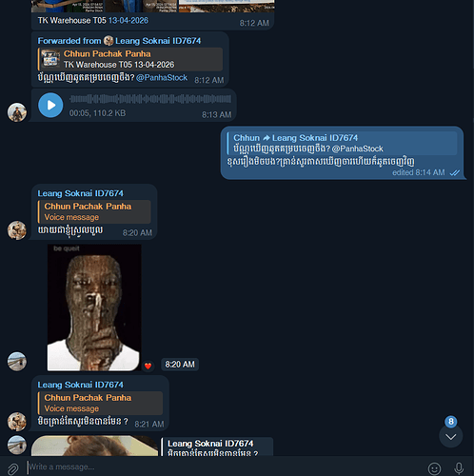
Task: Click the 13-04-2026 date link in caption
Action: pos(128,21)
